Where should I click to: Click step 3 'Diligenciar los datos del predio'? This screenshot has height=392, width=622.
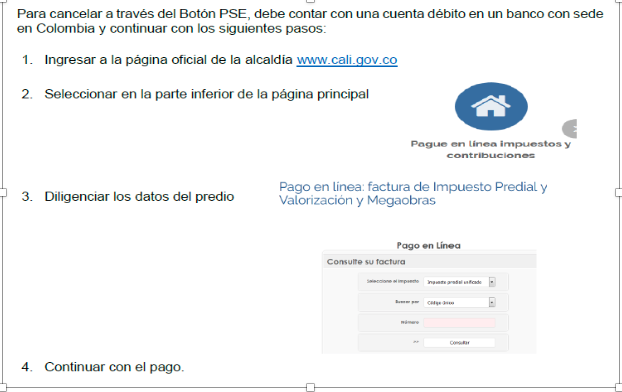[x=139, y=196]
